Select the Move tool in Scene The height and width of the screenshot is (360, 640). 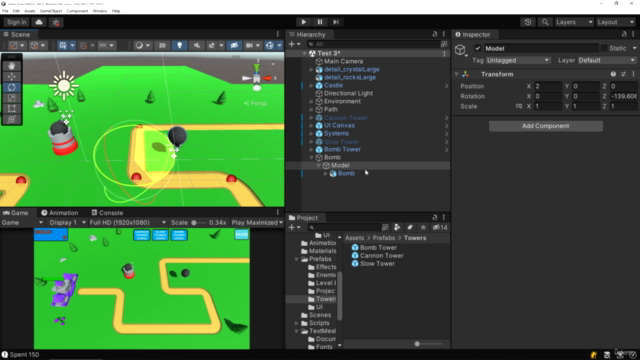[x=11, y=76]
